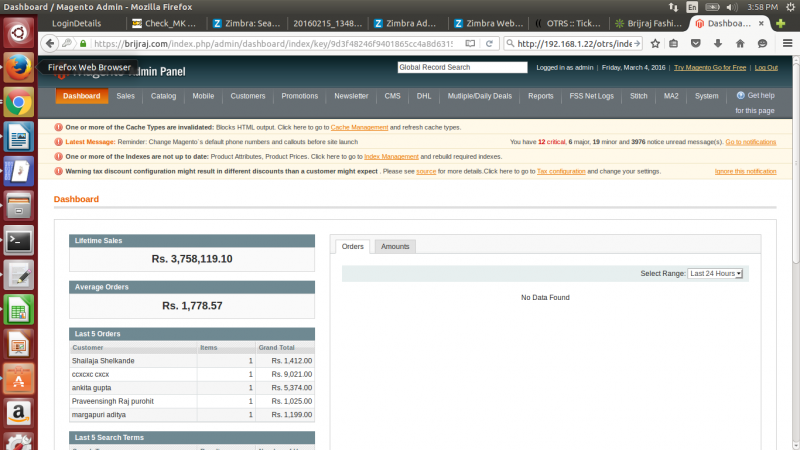The image size is (800, 450).
Task: Select the Dashboard menu item
Action: click(82, 96)
